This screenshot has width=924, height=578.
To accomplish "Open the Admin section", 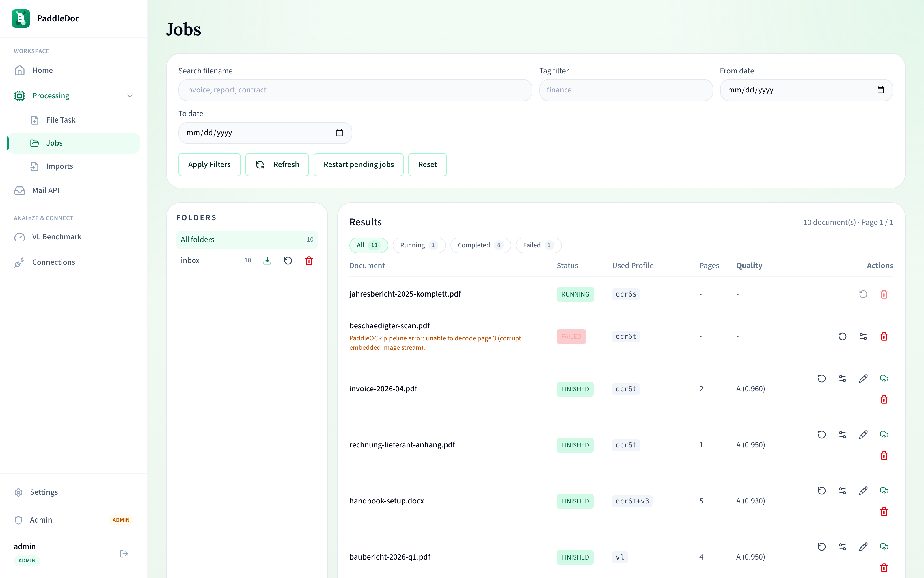I will click(74, 520).
